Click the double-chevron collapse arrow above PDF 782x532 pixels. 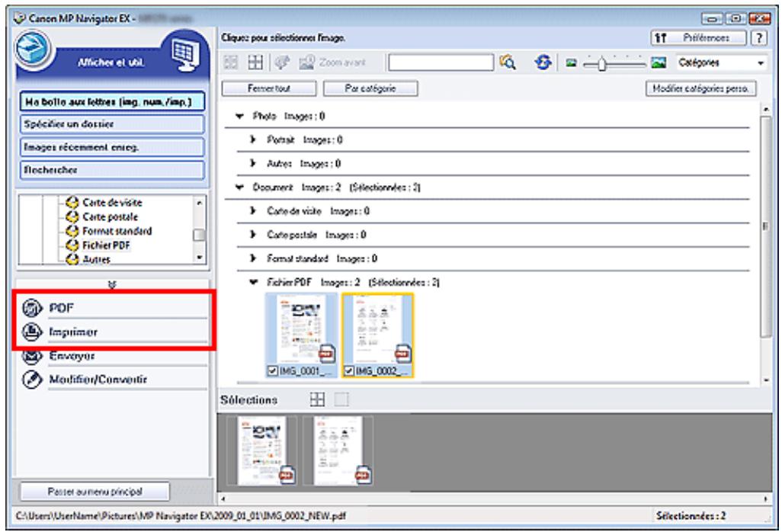[112, 285]
